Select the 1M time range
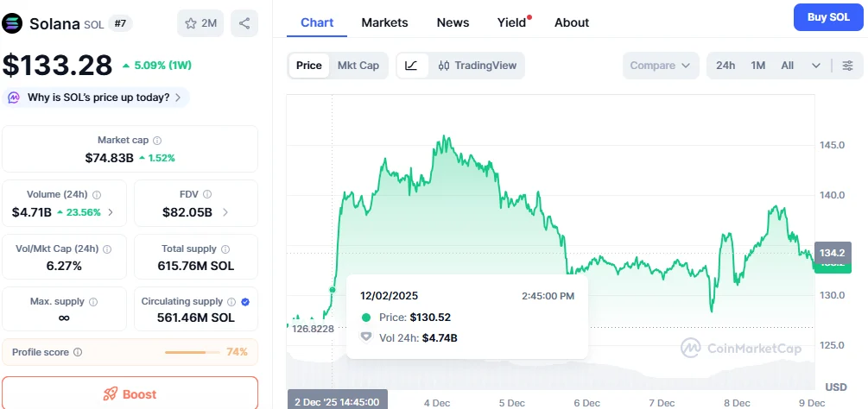Screen dimensions: 868x409 757,66
